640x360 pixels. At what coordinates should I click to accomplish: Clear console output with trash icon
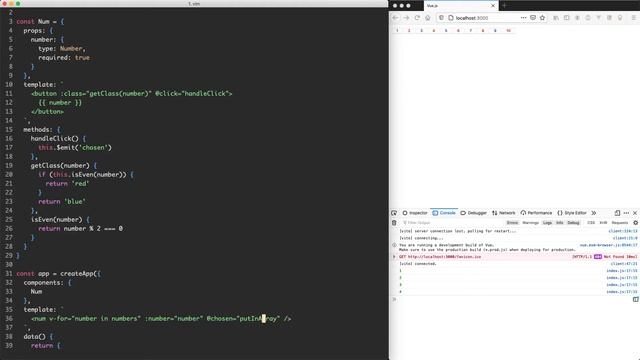[x=394, y=223]
